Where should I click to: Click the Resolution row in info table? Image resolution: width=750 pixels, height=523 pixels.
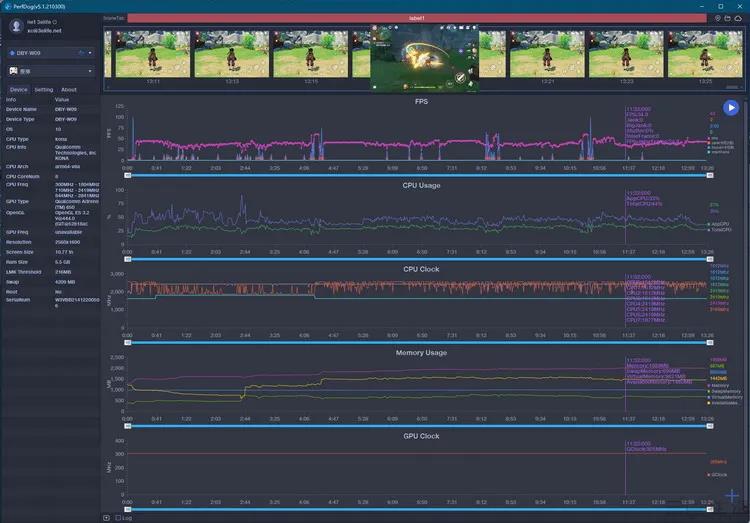pyautogui.click(x=52, y=242)
